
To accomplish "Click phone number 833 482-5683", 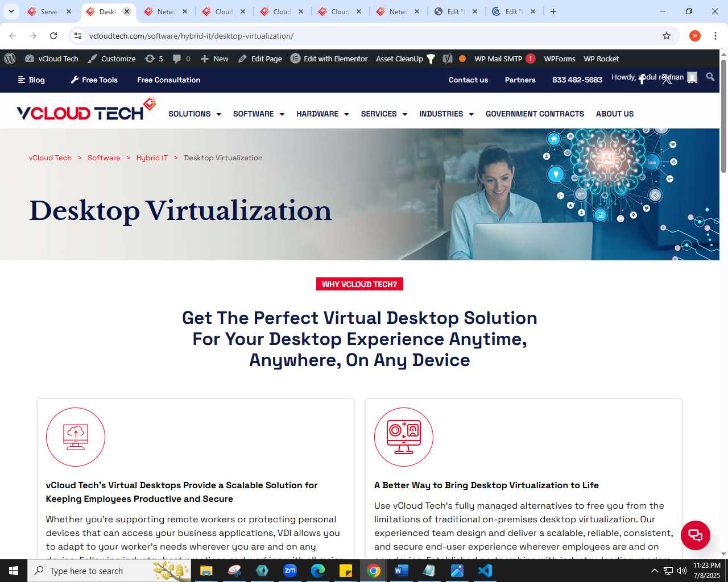I will 577,80.
